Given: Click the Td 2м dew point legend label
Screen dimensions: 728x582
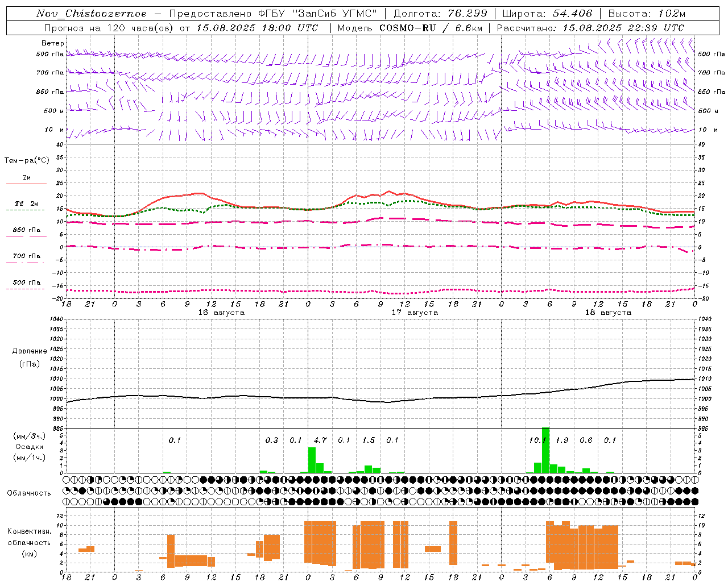Looking at the screenshot, I should point(26,203).
